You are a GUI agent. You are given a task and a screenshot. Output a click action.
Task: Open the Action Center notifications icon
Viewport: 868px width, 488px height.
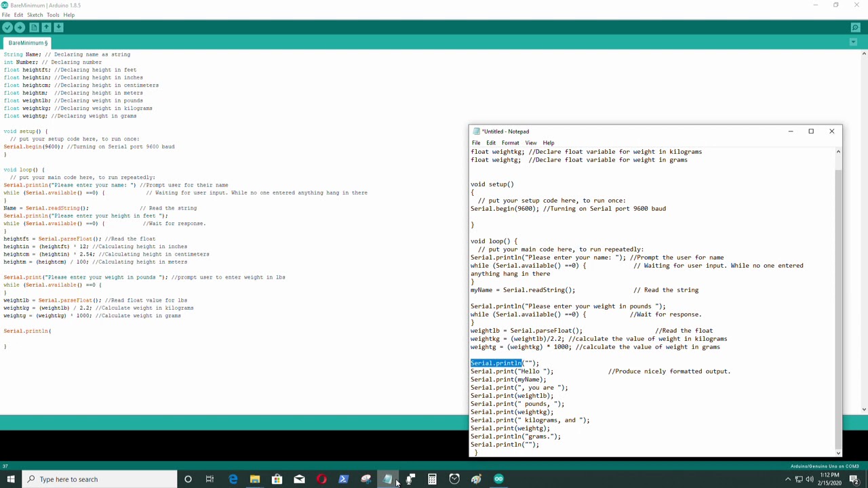point(854,479)
